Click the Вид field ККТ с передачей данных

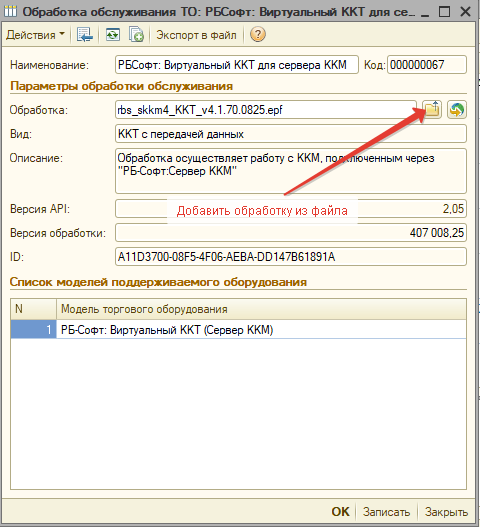pos(291,134)
